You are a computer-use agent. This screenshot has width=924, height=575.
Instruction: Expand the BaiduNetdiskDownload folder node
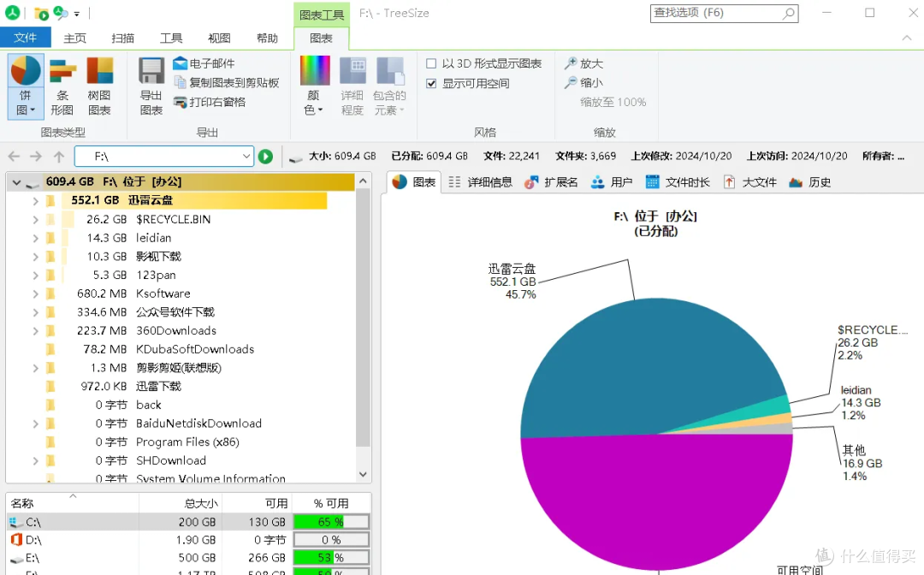(35, 424)
